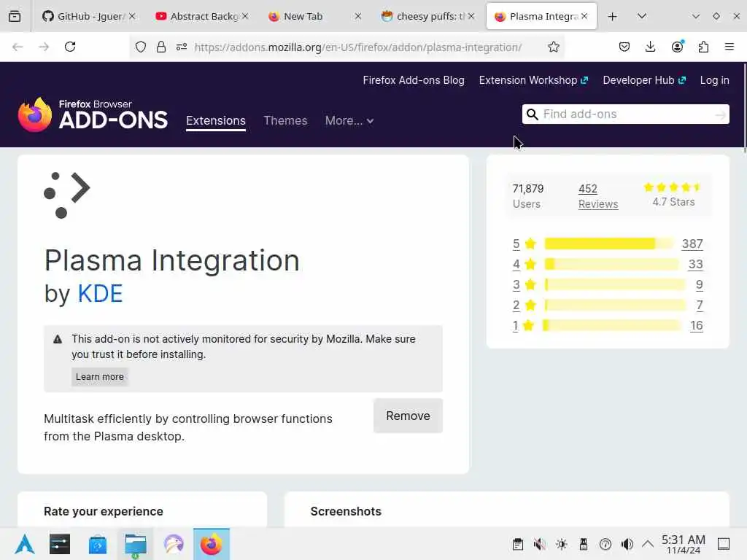
Task: Open the Firefox account icon
Action: (677, 47)
